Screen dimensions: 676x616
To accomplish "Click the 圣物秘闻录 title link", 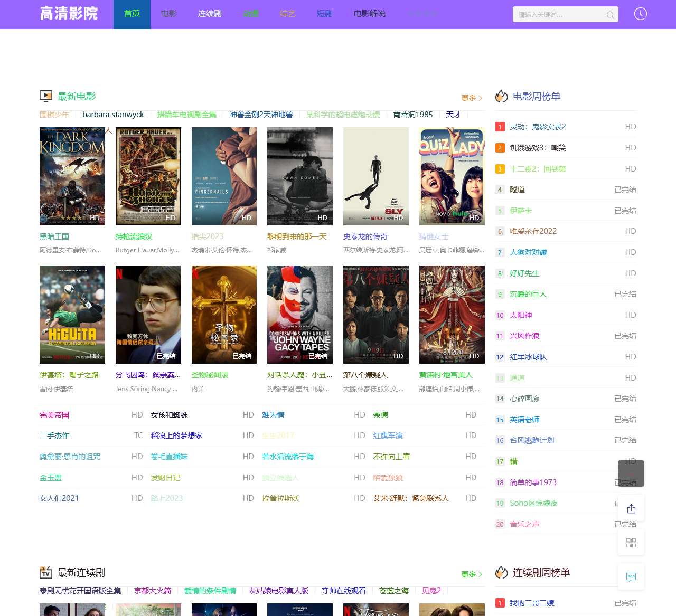I will point(210,375).
